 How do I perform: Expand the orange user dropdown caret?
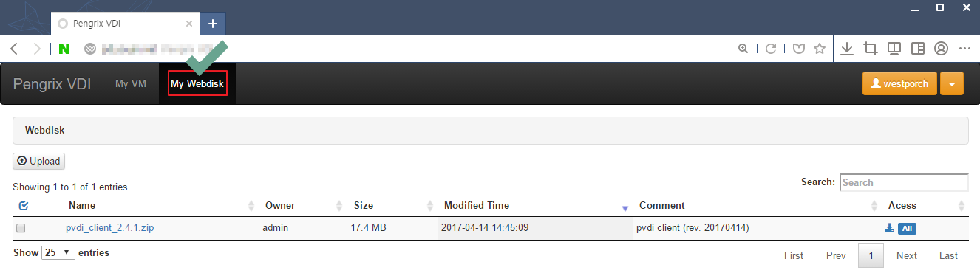951,84
